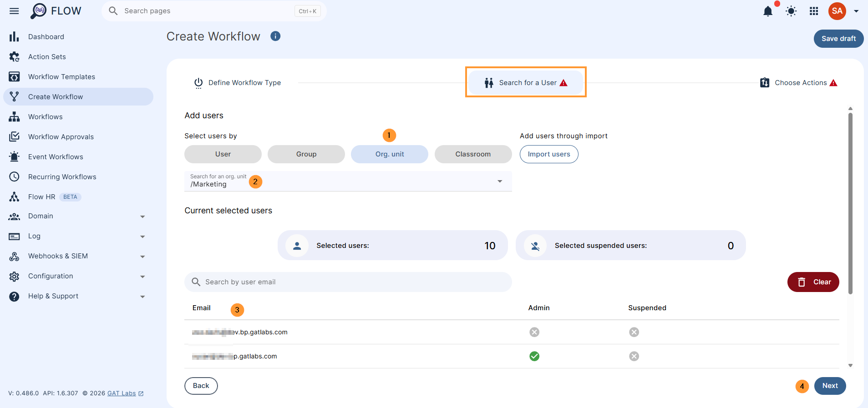Click the Suspended column header
The width and height of the screenshot is (868, 408).
(x=647, y=308)
